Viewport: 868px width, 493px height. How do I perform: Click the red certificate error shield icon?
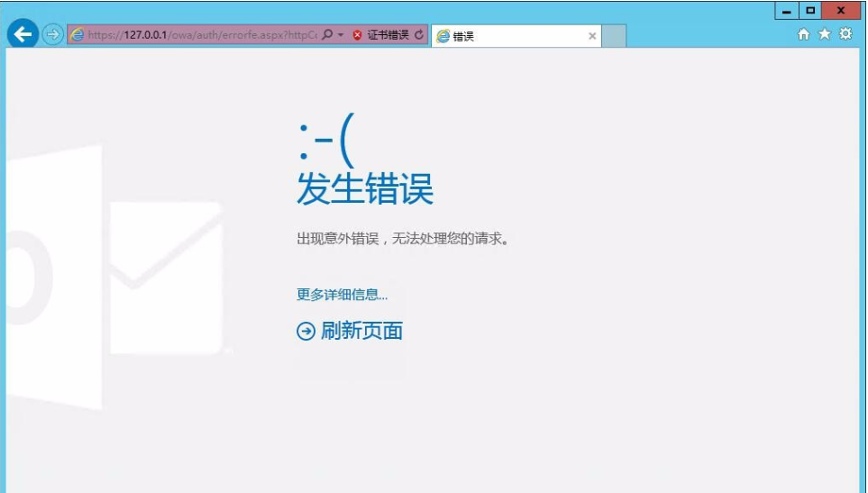(x=357, y=35)
